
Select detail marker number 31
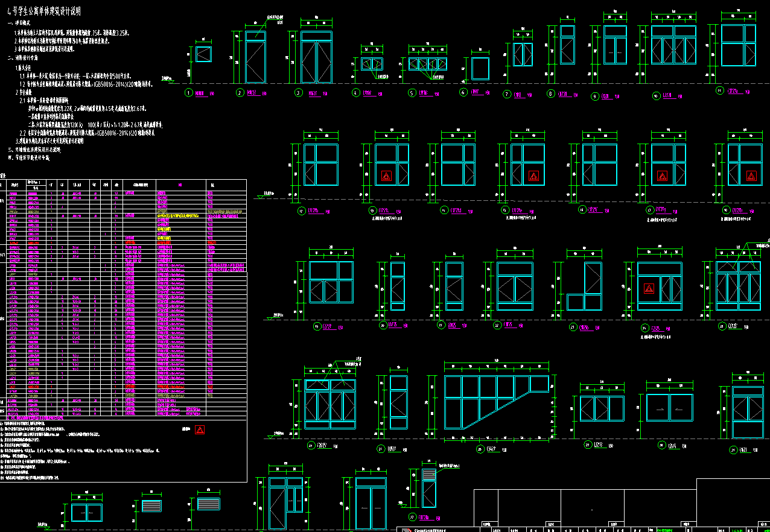(x=733, y=449)
